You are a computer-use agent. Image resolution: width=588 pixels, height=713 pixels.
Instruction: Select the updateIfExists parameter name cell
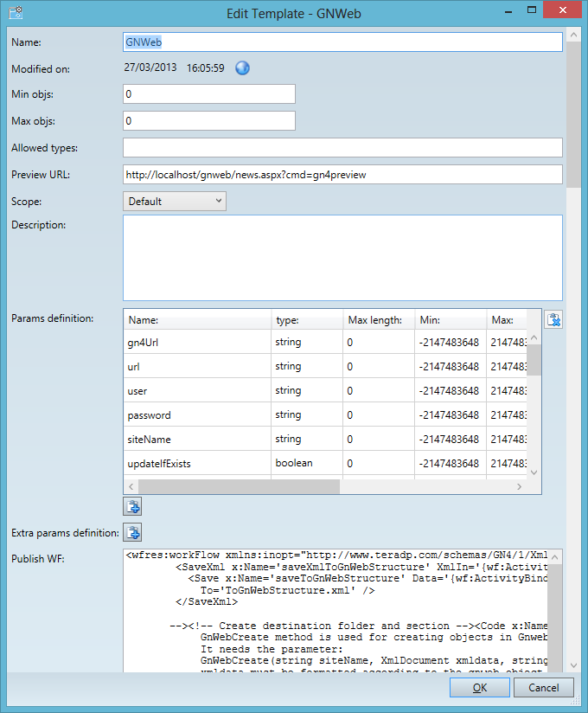(x=197, y=463)
